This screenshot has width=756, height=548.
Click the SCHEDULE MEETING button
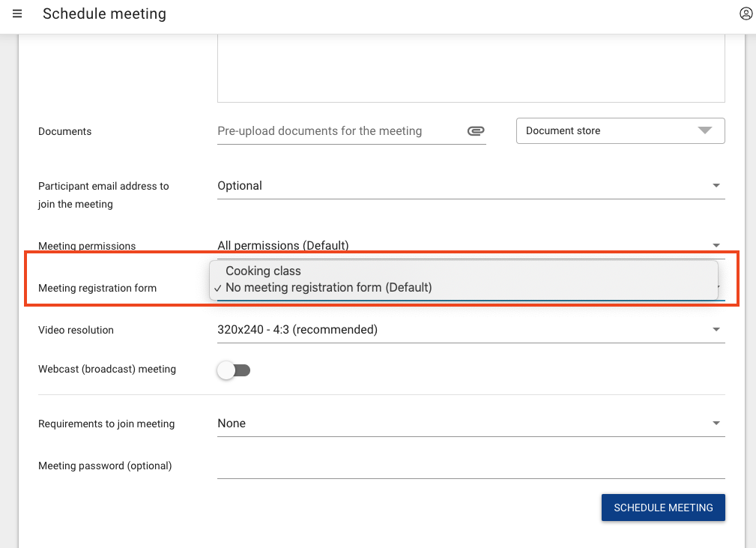(663, 508)
